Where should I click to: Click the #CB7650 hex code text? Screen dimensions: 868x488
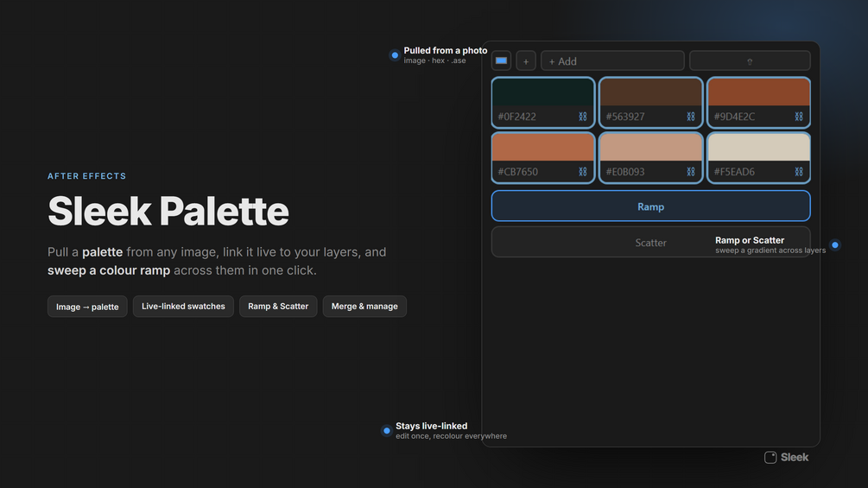(517, 172)
